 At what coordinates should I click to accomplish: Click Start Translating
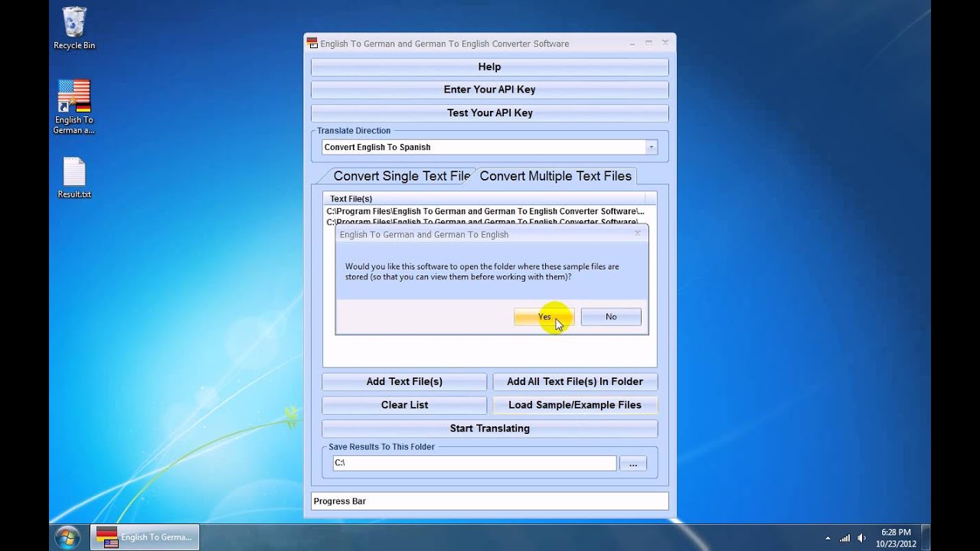pos(489,429)
